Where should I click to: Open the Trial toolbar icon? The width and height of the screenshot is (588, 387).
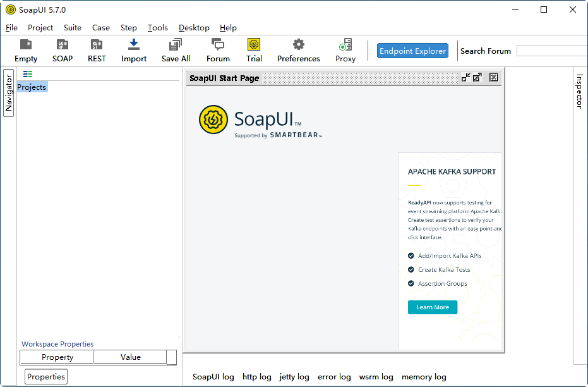254,51
